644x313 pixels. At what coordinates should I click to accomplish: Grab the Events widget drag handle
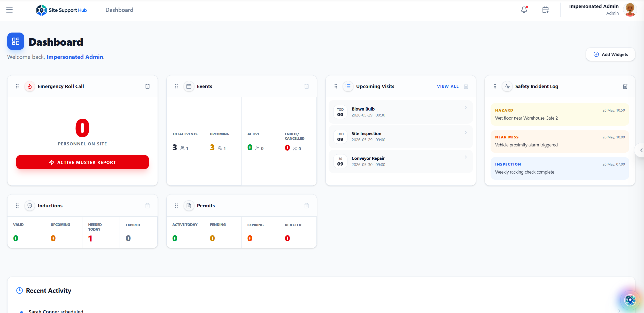point(176,86)
